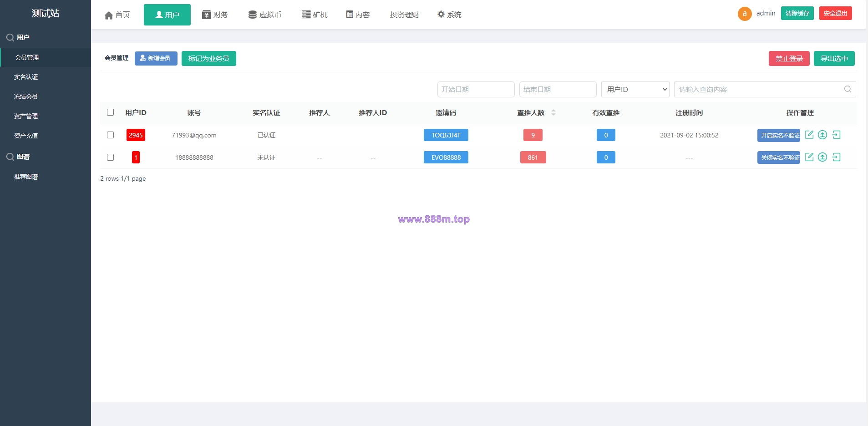Screen dimensions: 868x426
Task: Click invitation code TOQ63J4T
Action: coord(446,135)
